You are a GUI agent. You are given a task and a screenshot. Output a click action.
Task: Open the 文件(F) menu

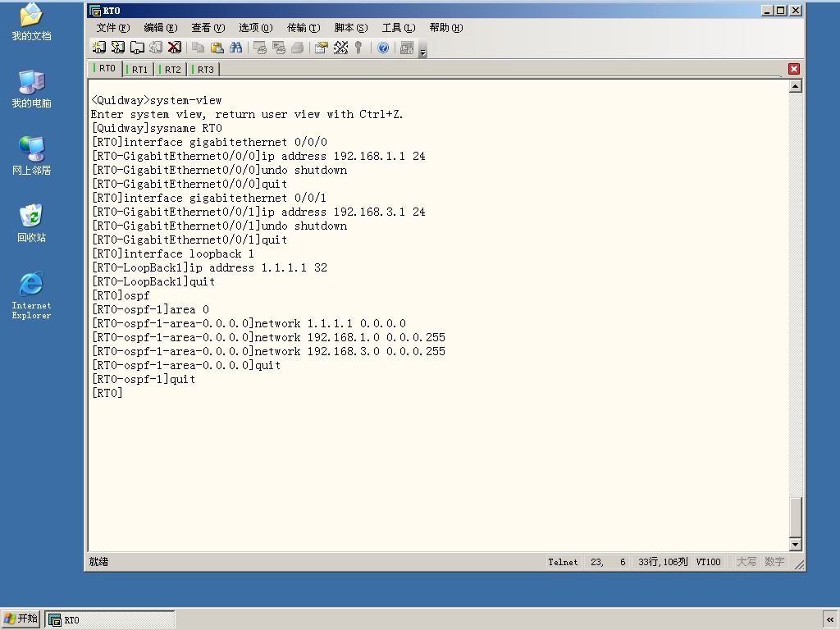(x=113, y=28)
